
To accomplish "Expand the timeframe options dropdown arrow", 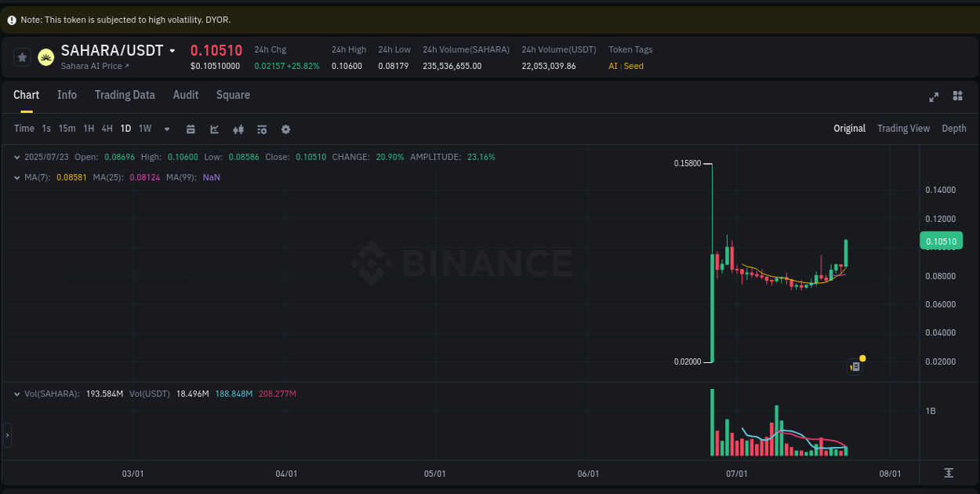I will tap(166, 128).
